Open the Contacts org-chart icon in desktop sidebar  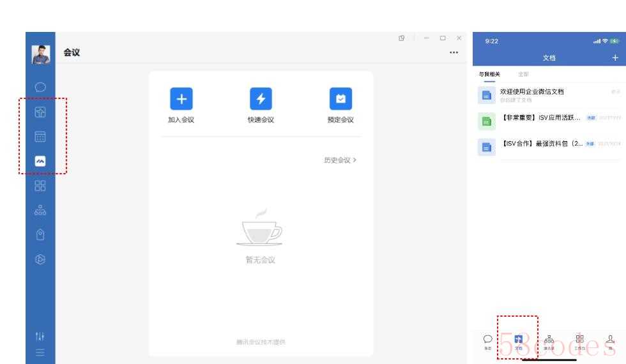40,210
